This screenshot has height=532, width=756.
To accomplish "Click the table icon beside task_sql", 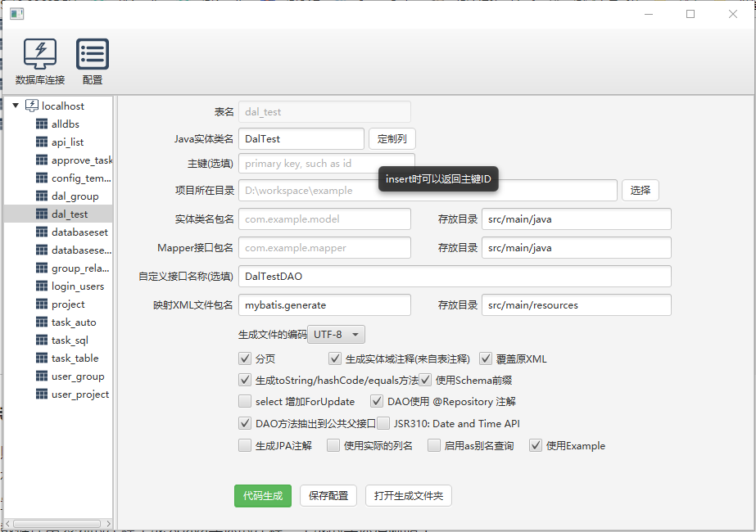I will point(42,340).
